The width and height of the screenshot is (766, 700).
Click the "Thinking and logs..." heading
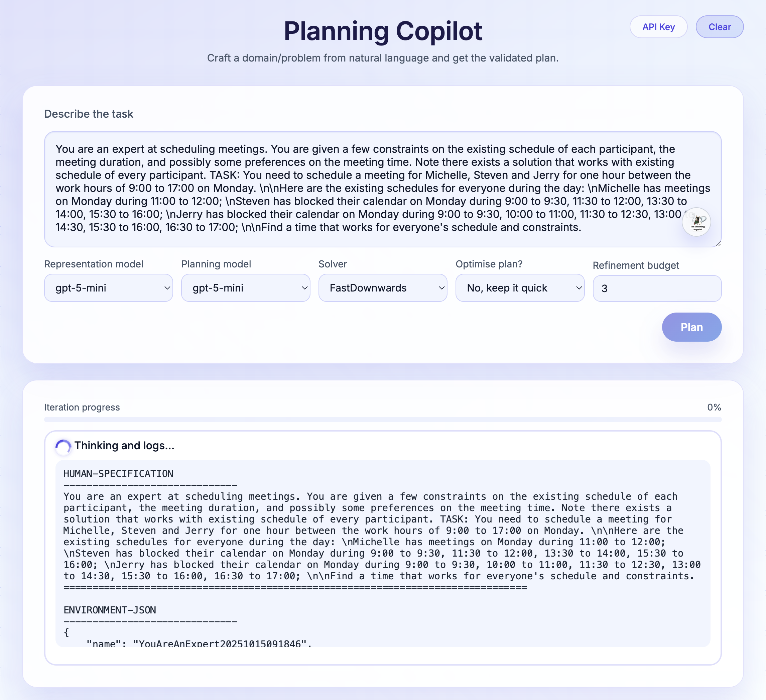pos(124,445)
